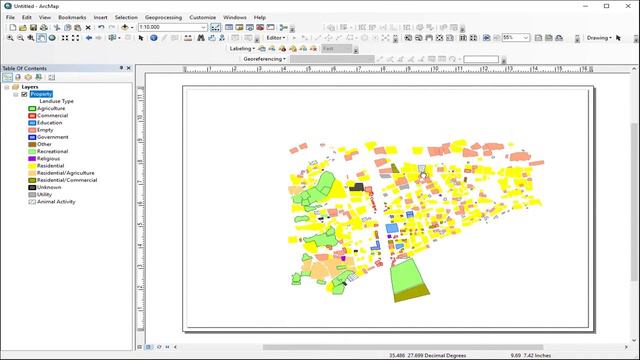
Task: Click the Layout Pan tool
Action: click(x=429, y=38)
